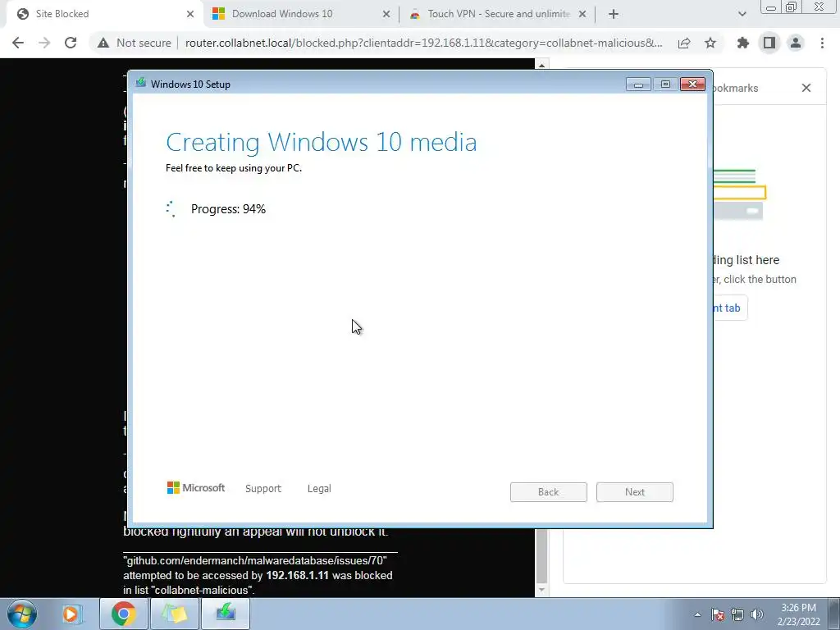Click the address bar URL

(x=423, y=43)
